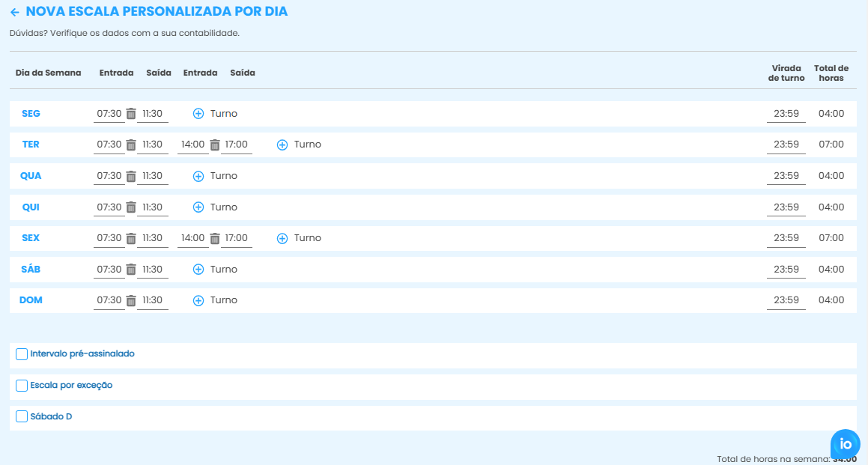This screenshot has width=868, height=465.
Task: Open the blue io chat widget
Action: click(846, 444)
